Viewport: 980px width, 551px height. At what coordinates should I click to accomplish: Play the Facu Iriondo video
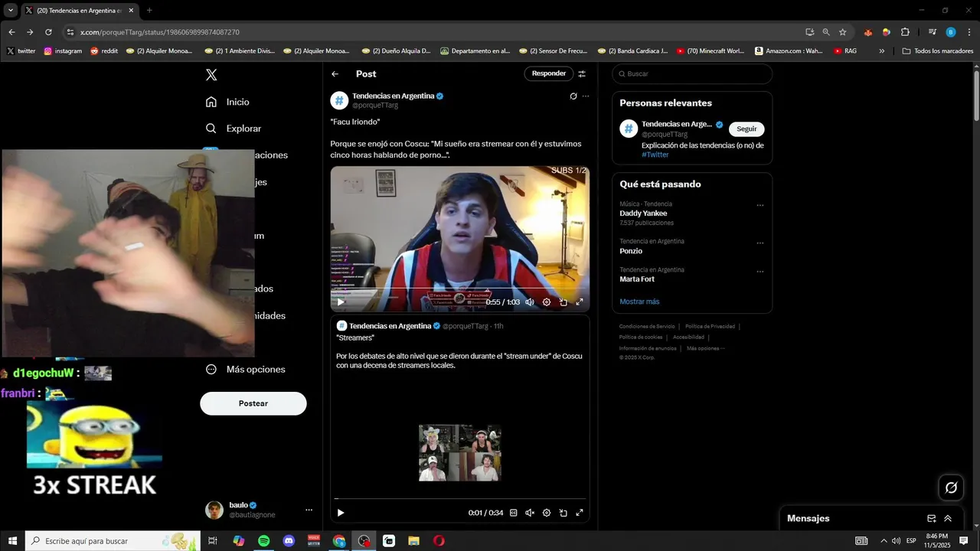point(341,302)
